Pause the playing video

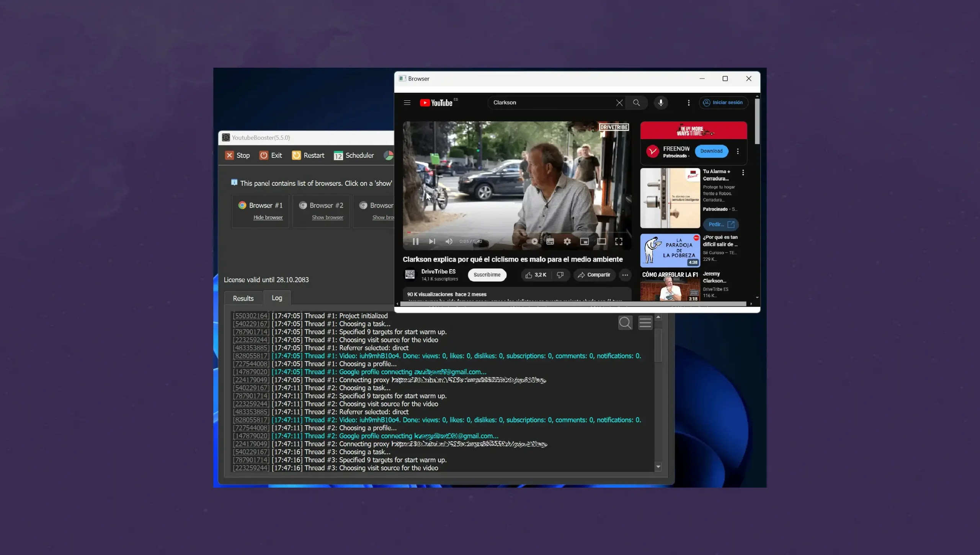[415, 241]
